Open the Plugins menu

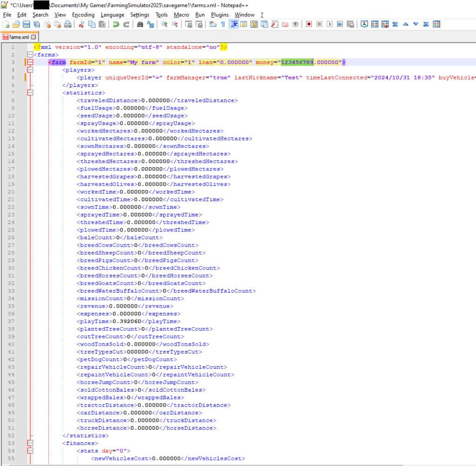[220, 15]
